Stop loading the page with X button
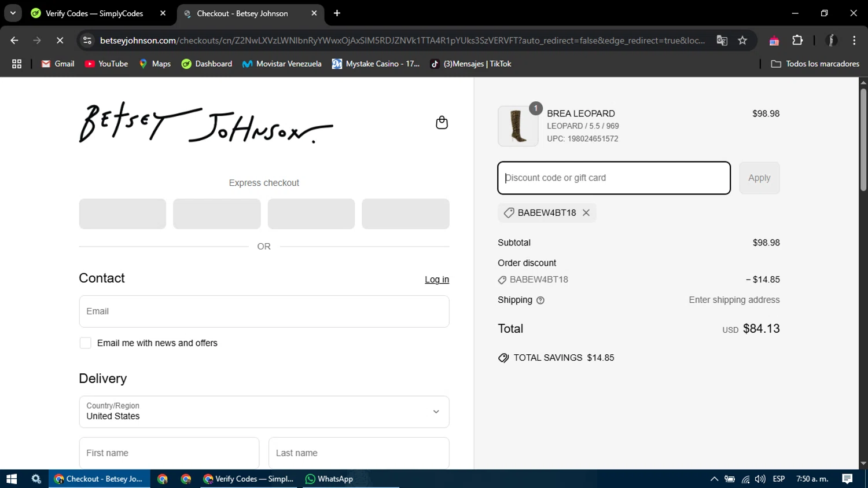Image resolution: width=868 pixels, height=488 pixels. [60, 41]
